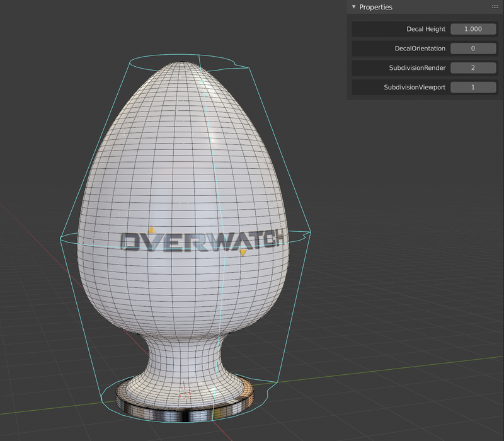Click the SubdivisionRender value field
The height and width of the screenshot is (441, 504).
[473, 68]
